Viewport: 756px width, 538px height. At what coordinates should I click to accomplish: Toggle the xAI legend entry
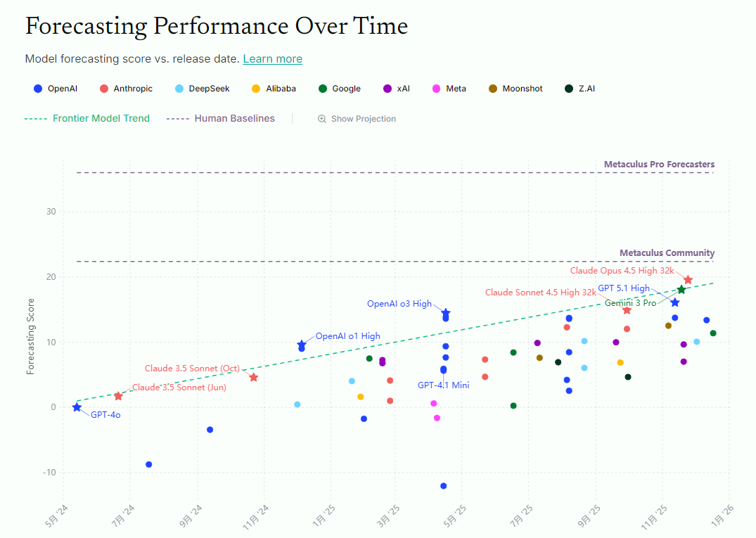point(396,89)
